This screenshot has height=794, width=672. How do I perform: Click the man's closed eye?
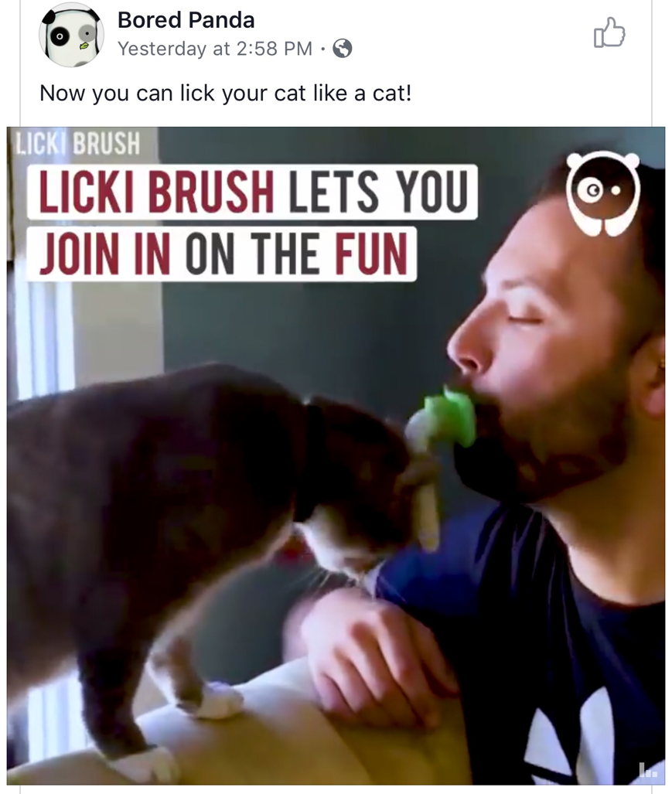coord(524,319)
